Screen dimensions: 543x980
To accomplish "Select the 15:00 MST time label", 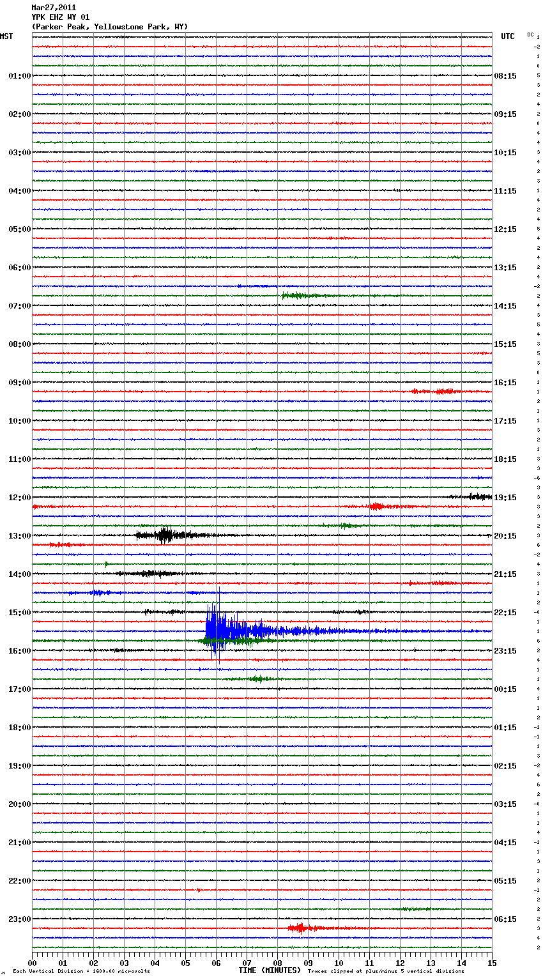I will tap(19, 613).
